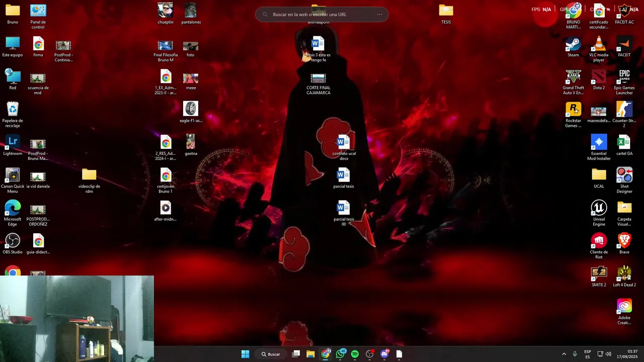Screen dimensions: 644x362
Task: Open contrato ucal docx Word document
Action: (x=344, y=148)
